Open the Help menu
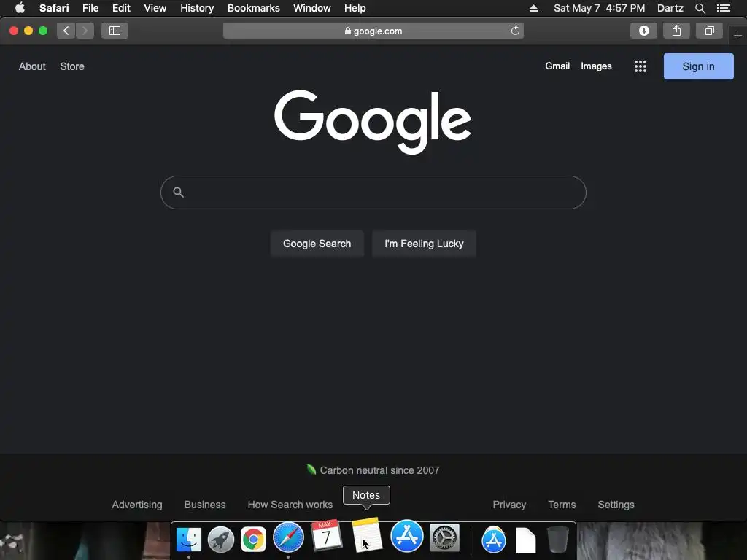747x560 pixels. tap(355, 8)
